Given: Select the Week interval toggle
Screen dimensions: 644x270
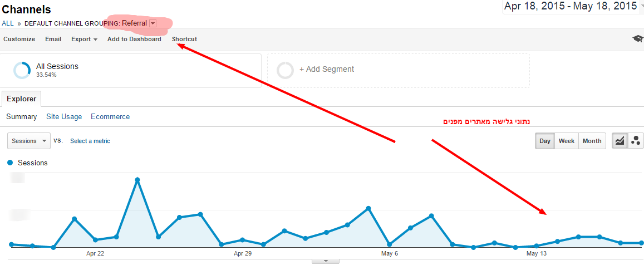Looking at the screenshot, I should click(x=567, y=141).
